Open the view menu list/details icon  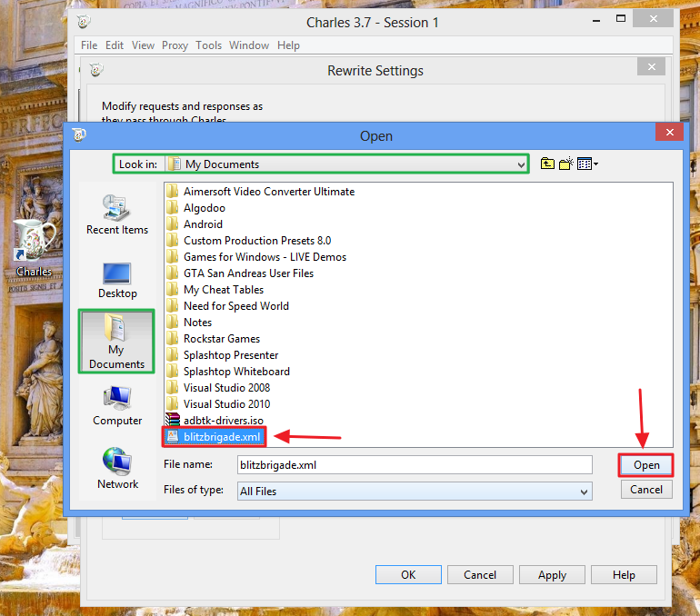point(587,164)
